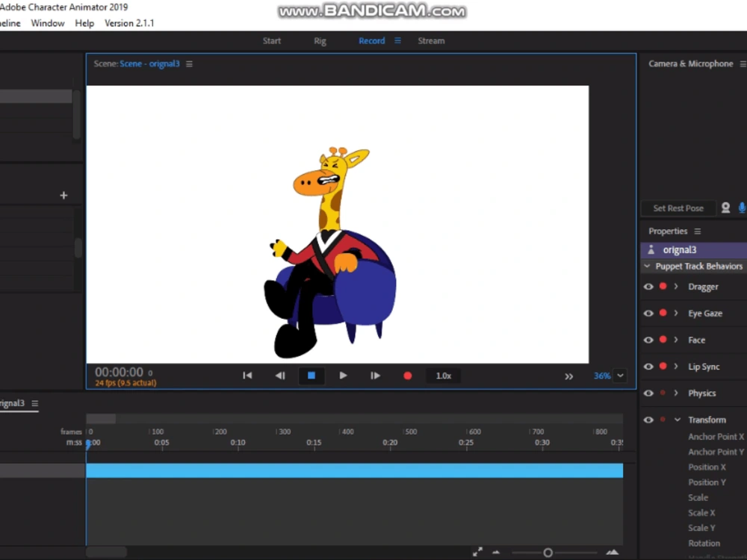Screen dimensions: 747x560
Task: Disarm Dragger record red dot
Action: pos(663,286)
